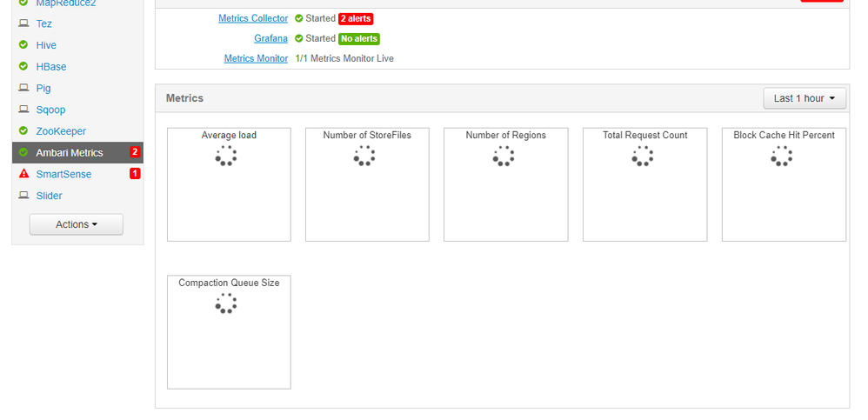Select Slider service in sidebar
868x420 pixels.
pyautogui.click(x=50, y=196)
